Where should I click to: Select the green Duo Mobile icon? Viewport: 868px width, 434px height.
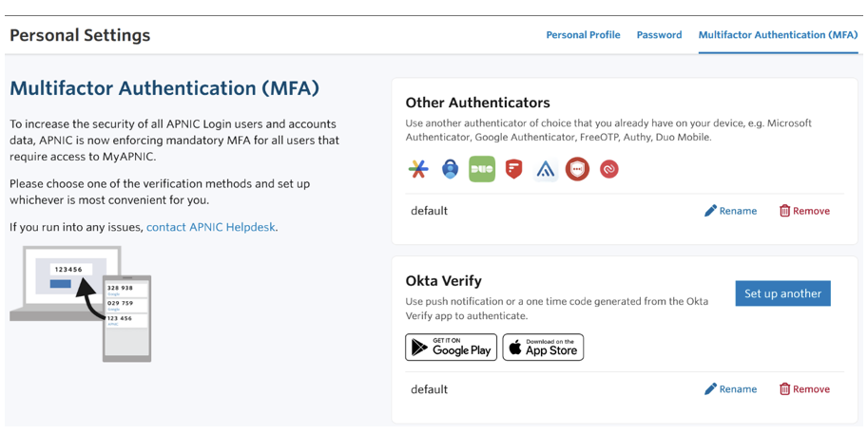coord(482,169)
